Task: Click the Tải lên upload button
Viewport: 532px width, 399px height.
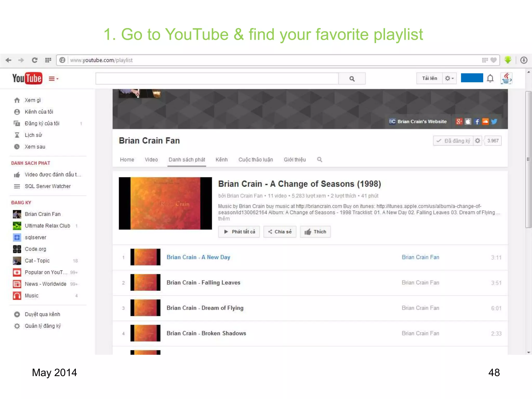Action: tap(429, 78)
